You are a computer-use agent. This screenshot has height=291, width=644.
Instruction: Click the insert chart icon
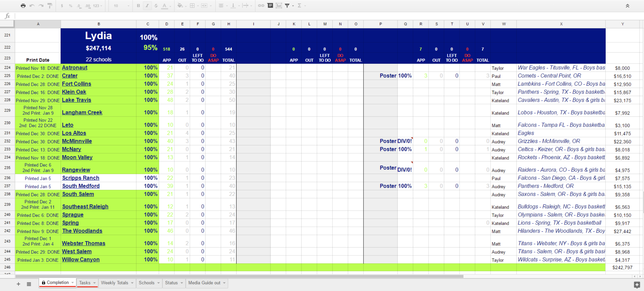(279, 5)
